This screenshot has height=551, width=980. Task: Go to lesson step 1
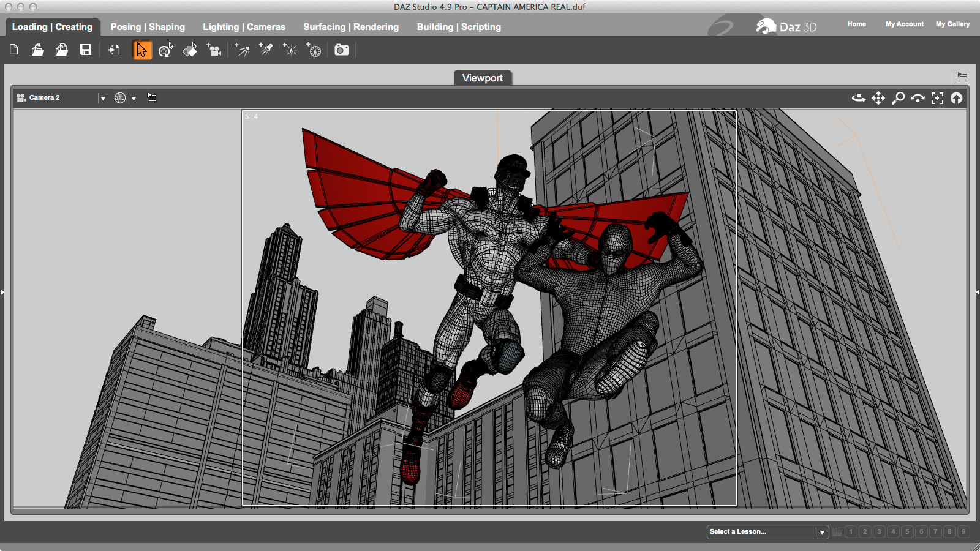point(851,531)
